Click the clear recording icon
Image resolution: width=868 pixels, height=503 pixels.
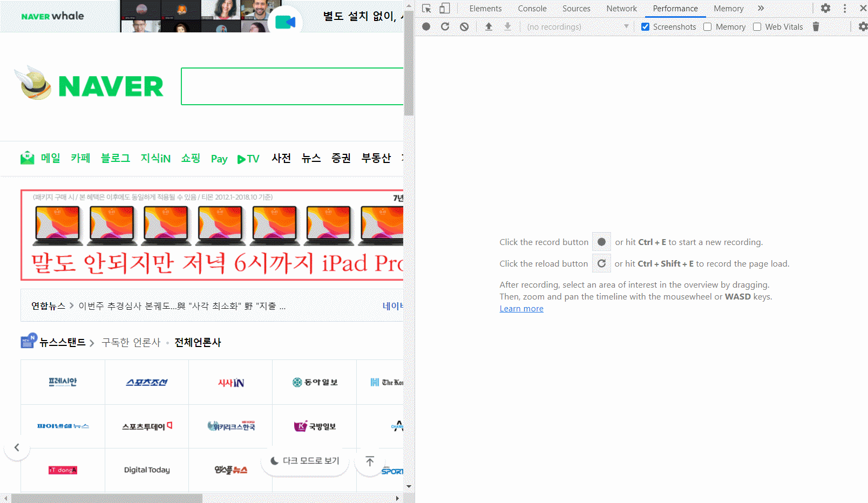(464, 26)
